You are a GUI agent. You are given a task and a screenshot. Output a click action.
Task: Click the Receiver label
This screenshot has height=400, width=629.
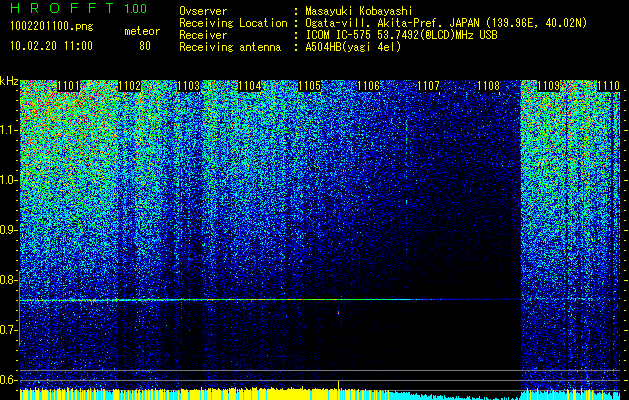click(x=203, y=35)
